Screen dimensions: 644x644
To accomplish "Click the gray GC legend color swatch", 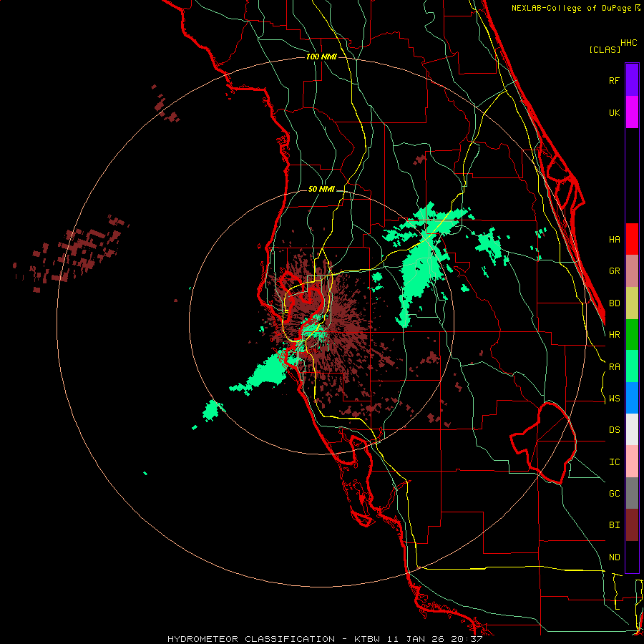I will [x=632, y=493].
